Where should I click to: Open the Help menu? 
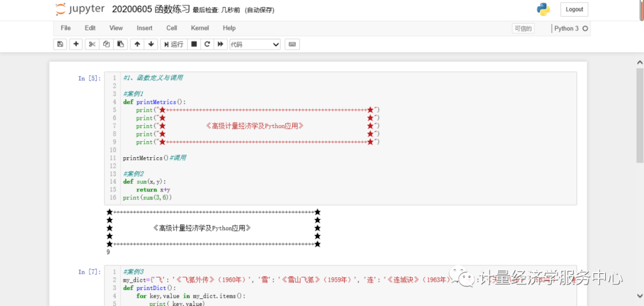229,28
